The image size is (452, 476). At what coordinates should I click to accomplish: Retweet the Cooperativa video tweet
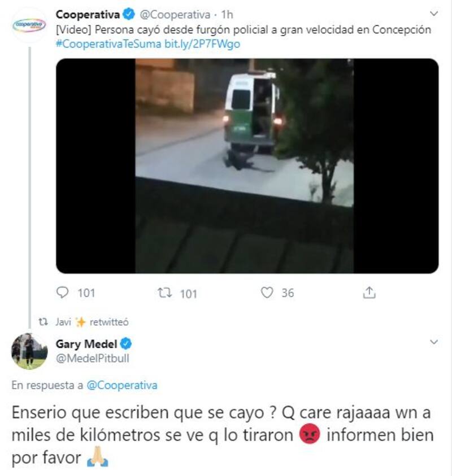click(x=165, y=293)
